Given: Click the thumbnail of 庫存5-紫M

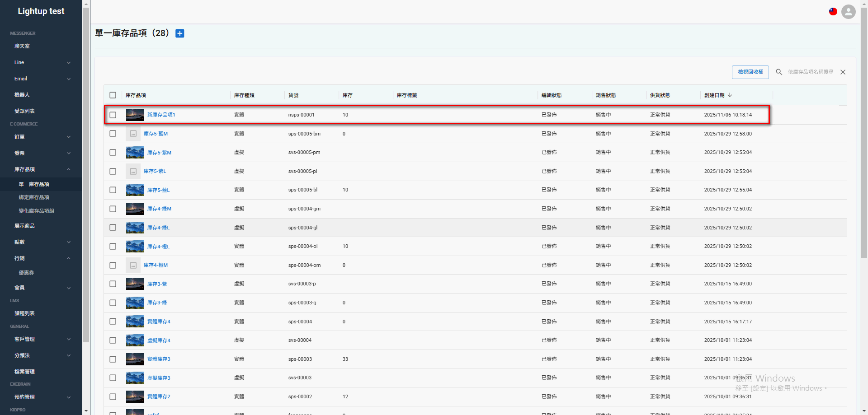Looking at the screenshot, I should coord(135,153).
